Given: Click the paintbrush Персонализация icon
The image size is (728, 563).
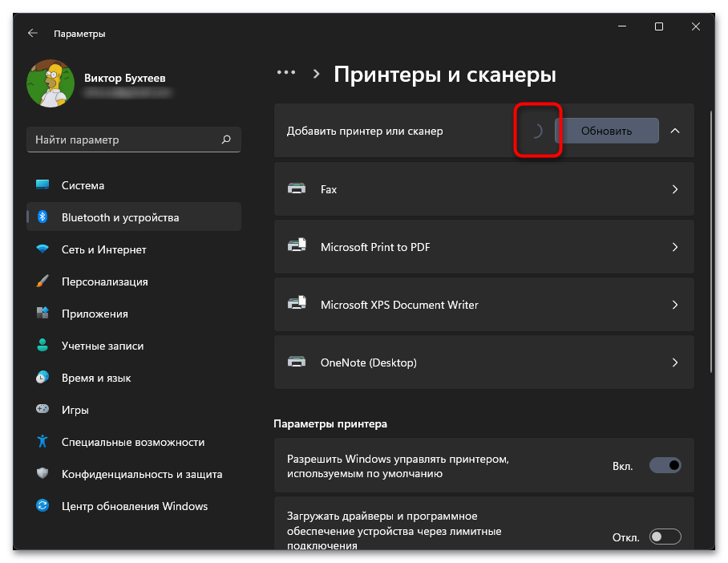Looking at the screenshot, I should tap(42, 281).
